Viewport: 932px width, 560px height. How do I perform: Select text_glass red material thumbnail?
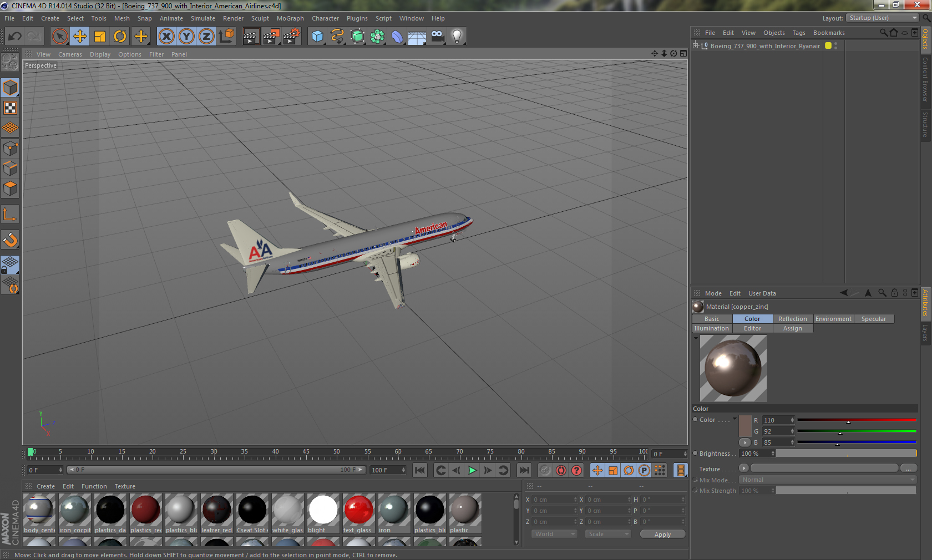pos(358,513)
